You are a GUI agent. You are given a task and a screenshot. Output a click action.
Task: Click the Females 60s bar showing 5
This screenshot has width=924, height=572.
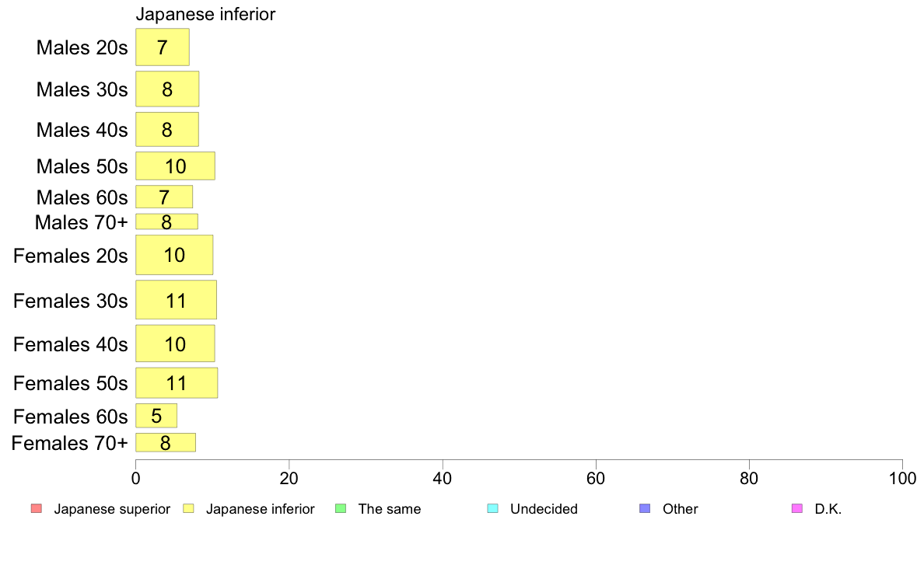point(156,416)
